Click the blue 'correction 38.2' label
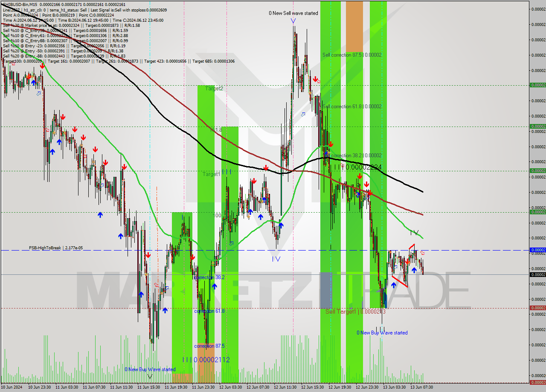 coord(209,277)
